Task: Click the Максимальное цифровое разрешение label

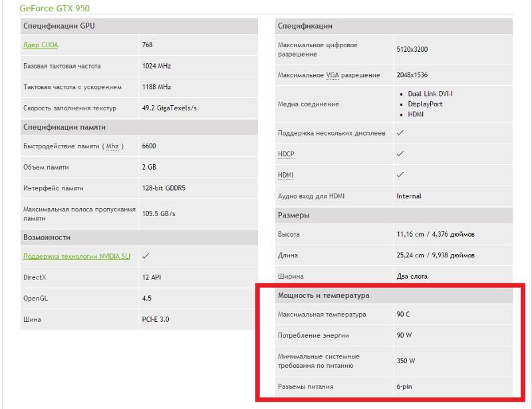Action: tap(318, 50)
